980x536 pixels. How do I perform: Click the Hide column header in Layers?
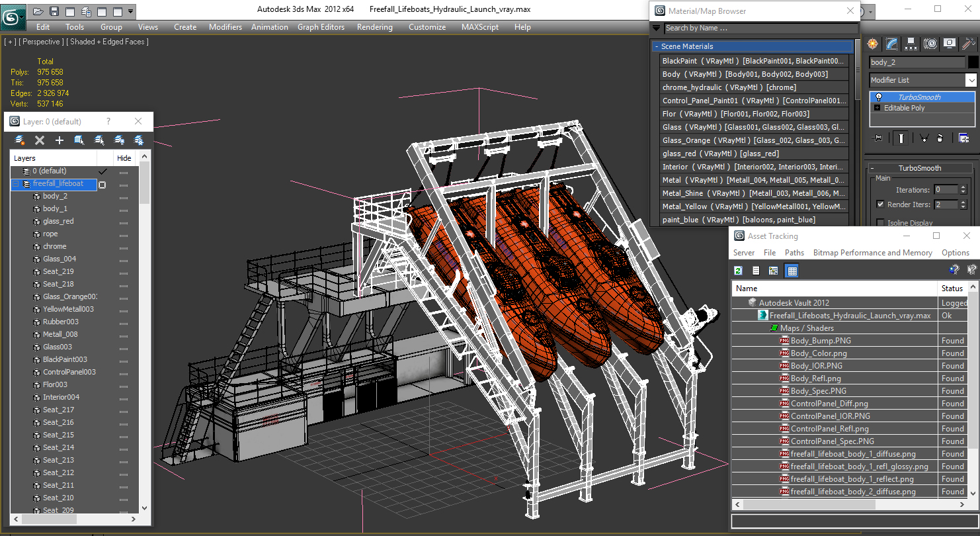click(x=124, y=158)
